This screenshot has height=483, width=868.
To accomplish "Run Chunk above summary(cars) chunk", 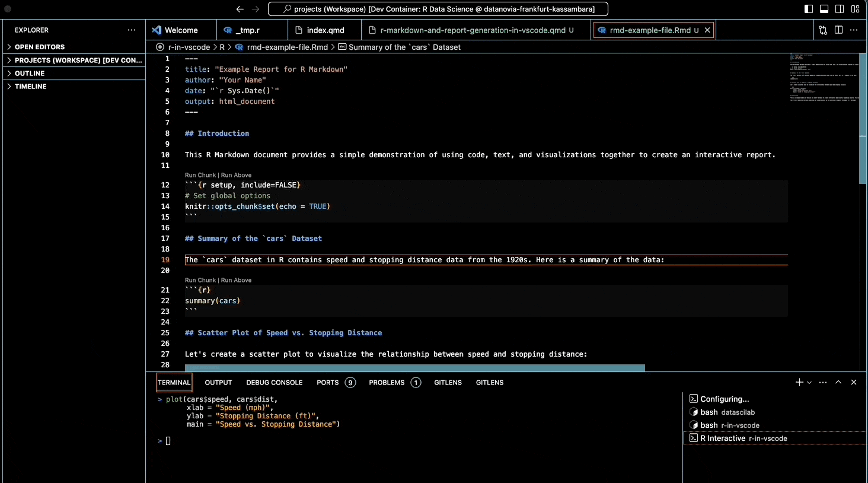I will (x=200, y=280).
